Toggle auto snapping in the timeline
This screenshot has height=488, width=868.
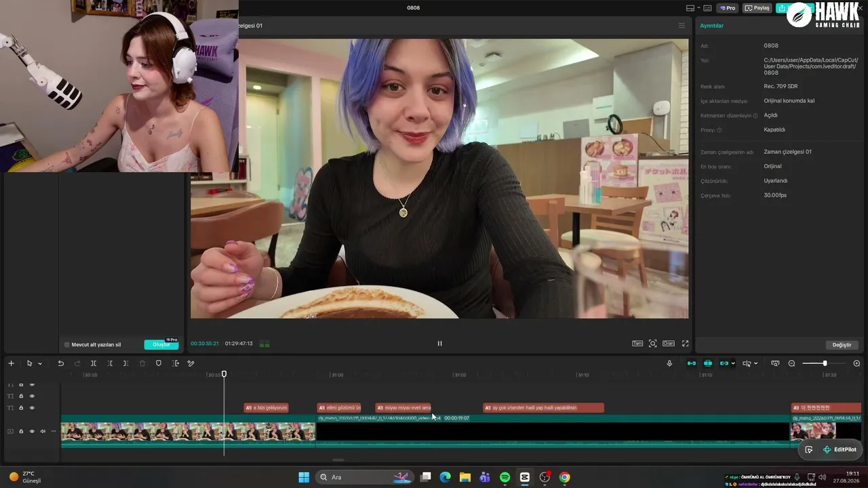pos(708,363)
